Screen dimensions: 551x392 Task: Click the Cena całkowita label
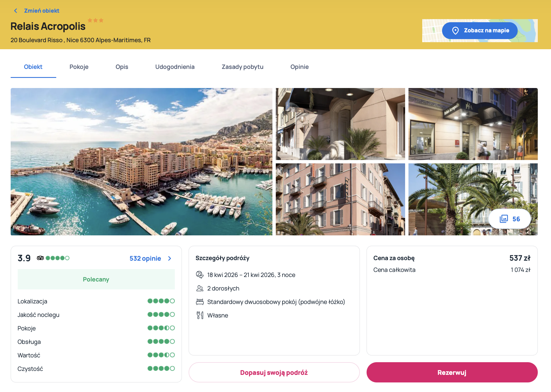tap(394, 270)
